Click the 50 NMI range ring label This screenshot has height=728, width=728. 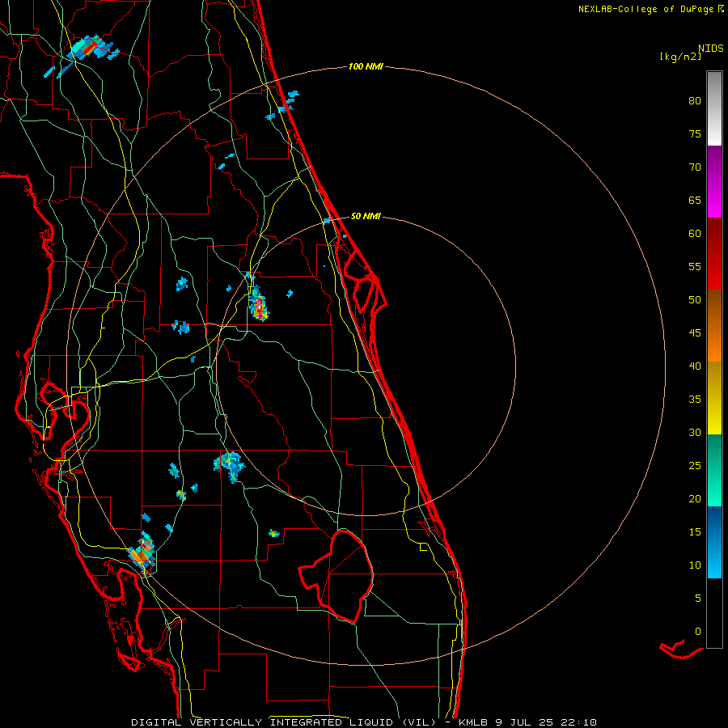click(x=366, y=216)
